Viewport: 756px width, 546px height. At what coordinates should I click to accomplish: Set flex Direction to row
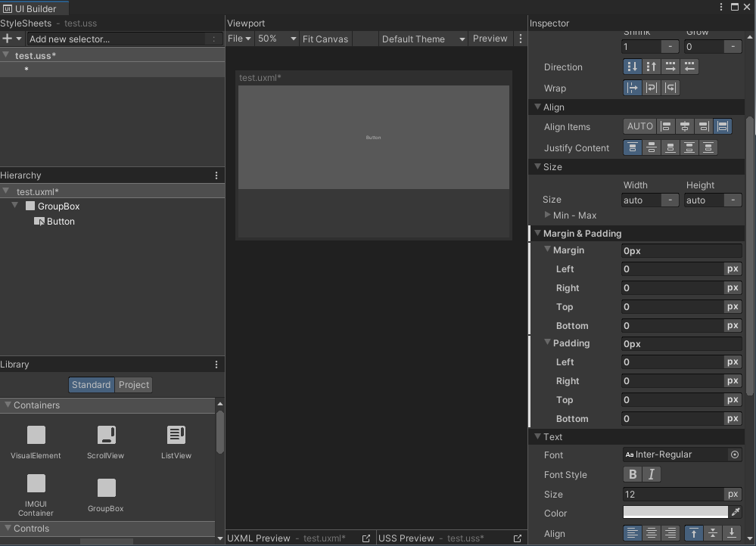670,67
